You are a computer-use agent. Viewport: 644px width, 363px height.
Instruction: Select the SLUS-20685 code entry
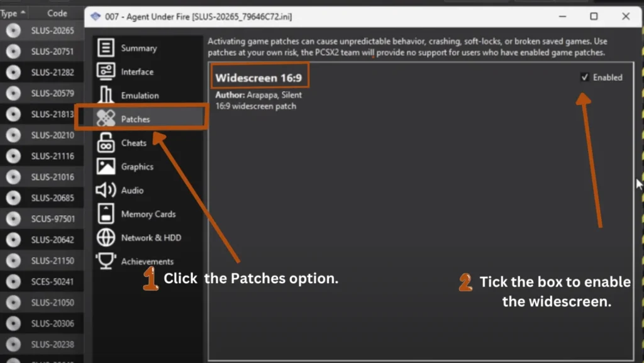(x=53, y=198)
